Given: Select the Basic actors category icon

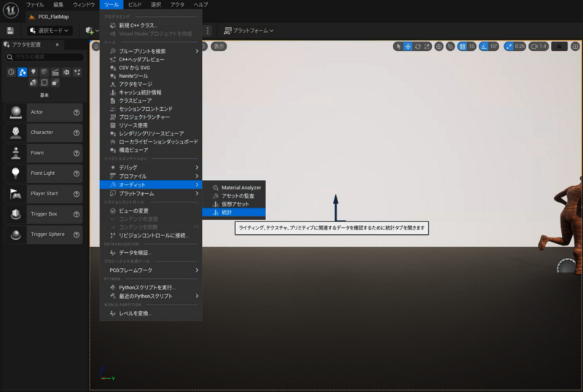Looking at the screenshot, I should click(x=23, y=72).
